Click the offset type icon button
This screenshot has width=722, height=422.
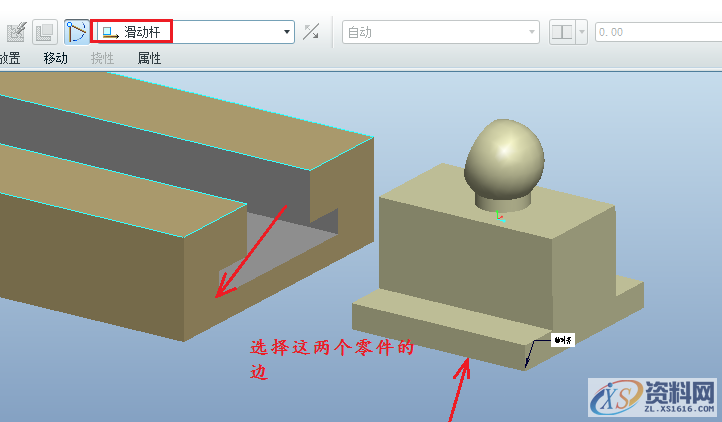[562, 32]
